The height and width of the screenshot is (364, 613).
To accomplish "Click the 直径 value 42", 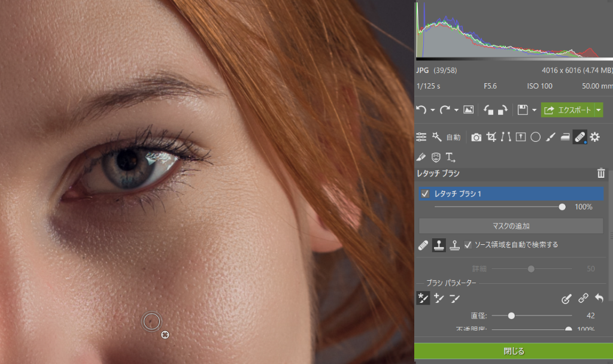I will pos(590,316).
